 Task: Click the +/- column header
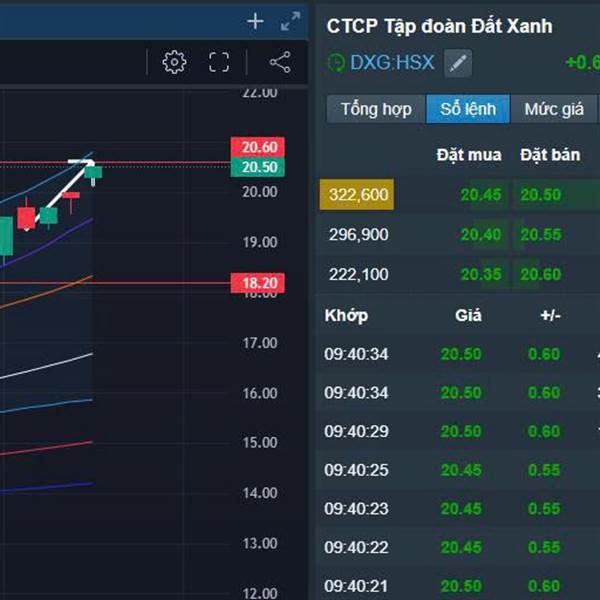click(550, 316)
